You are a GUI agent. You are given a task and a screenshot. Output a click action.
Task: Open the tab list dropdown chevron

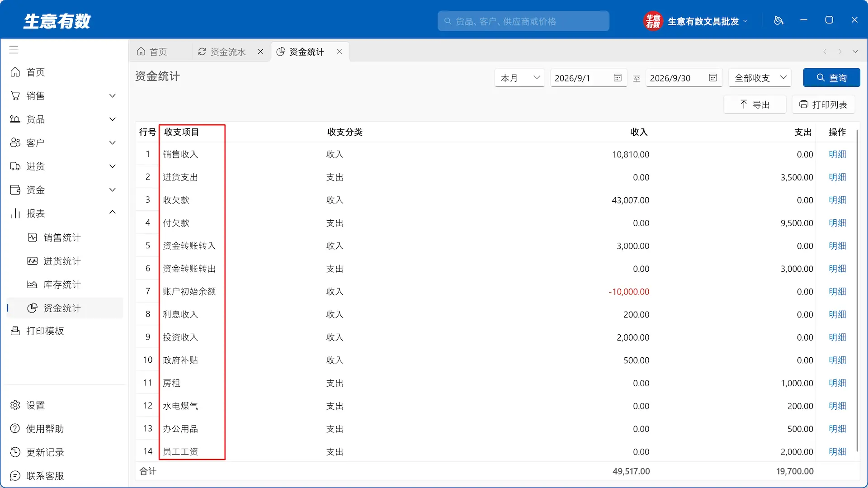(x=855, y=52)
